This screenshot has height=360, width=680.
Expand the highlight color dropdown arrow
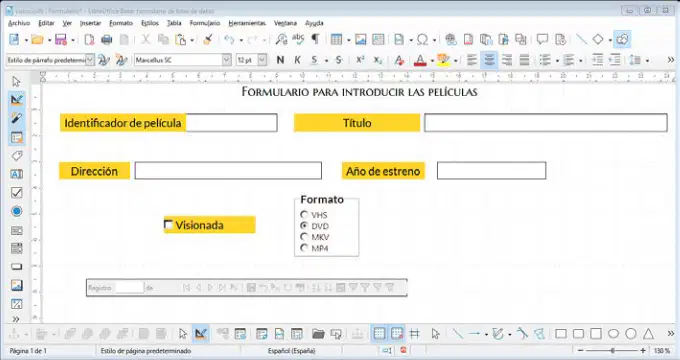click(455, 61)
